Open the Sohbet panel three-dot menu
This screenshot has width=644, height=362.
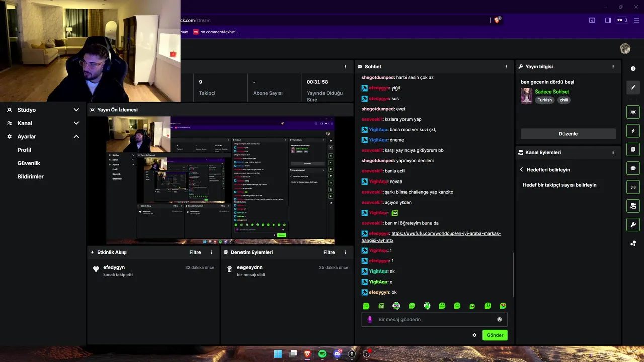(x=506, y=66)
